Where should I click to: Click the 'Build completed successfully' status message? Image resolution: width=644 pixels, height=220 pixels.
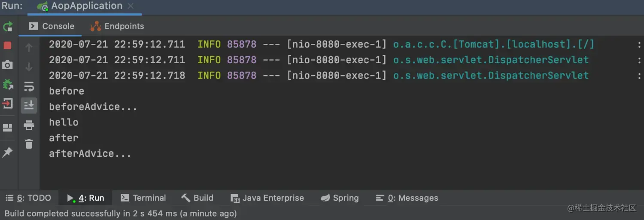pos(120,213)
